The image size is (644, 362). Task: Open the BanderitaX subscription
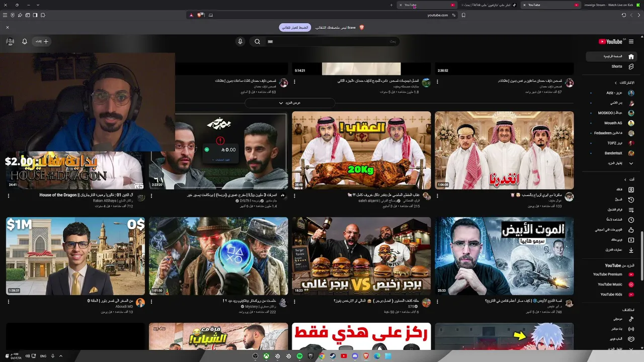(612, 153)
